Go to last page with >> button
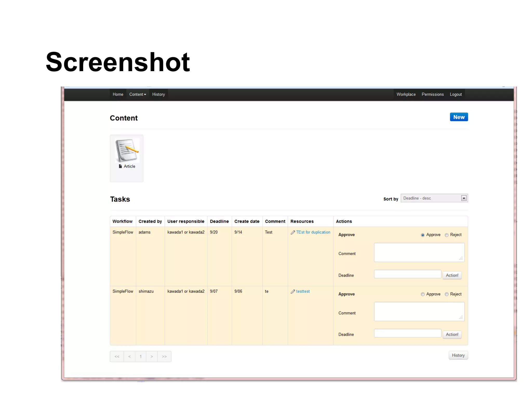532x399 pixels. 164,357
